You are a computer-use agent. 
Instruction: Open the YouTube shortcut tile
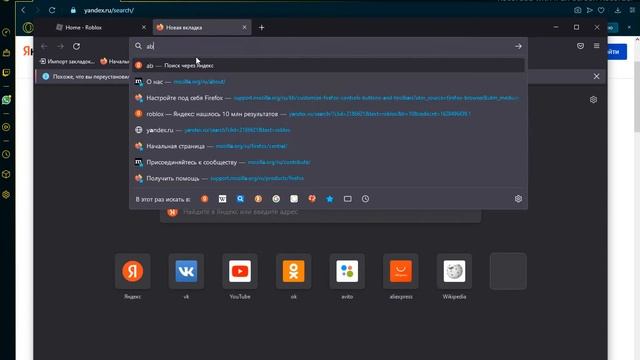[240, 271]
